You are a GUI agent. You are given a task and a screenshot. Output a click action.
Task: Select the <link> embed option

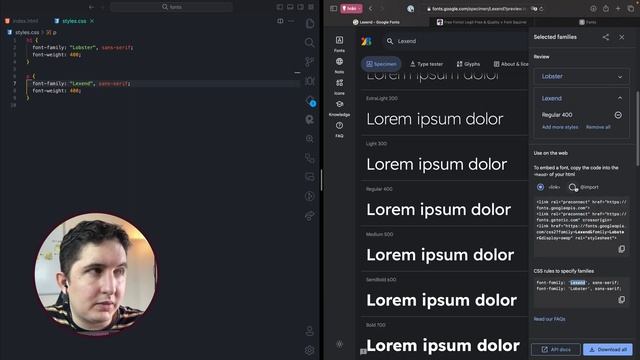[x=540, y=187]
